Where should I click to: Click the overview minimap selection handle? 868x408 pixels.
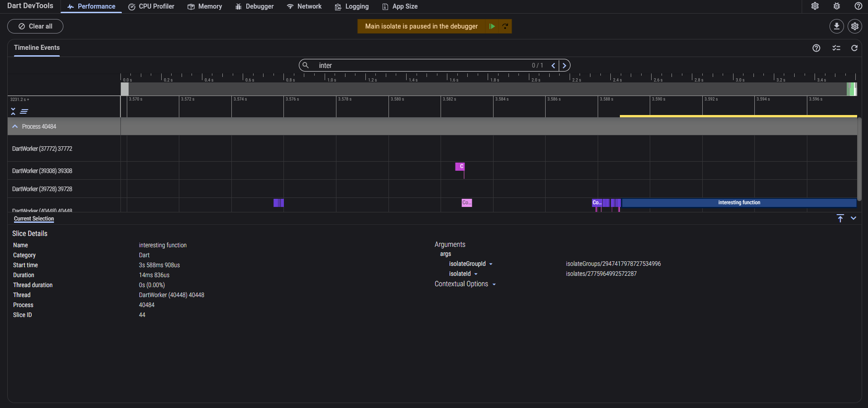coord(125,89)
